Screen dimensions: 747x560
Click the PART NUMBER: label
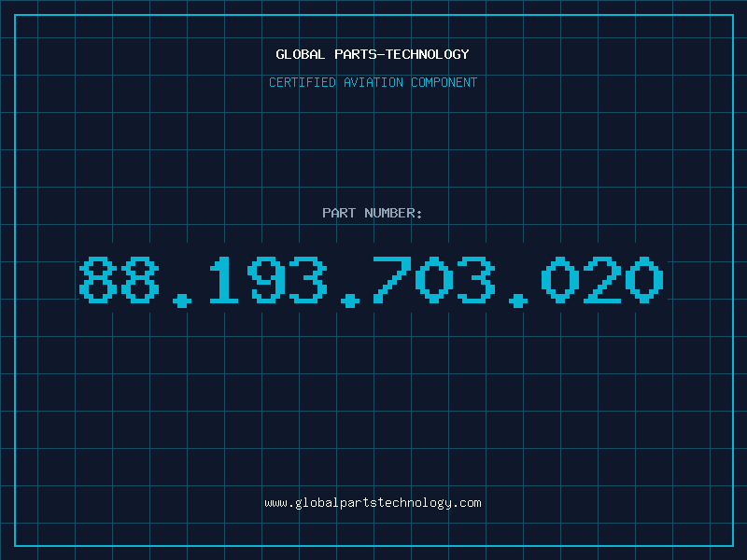pyautogui.click(x=372, y=213)
